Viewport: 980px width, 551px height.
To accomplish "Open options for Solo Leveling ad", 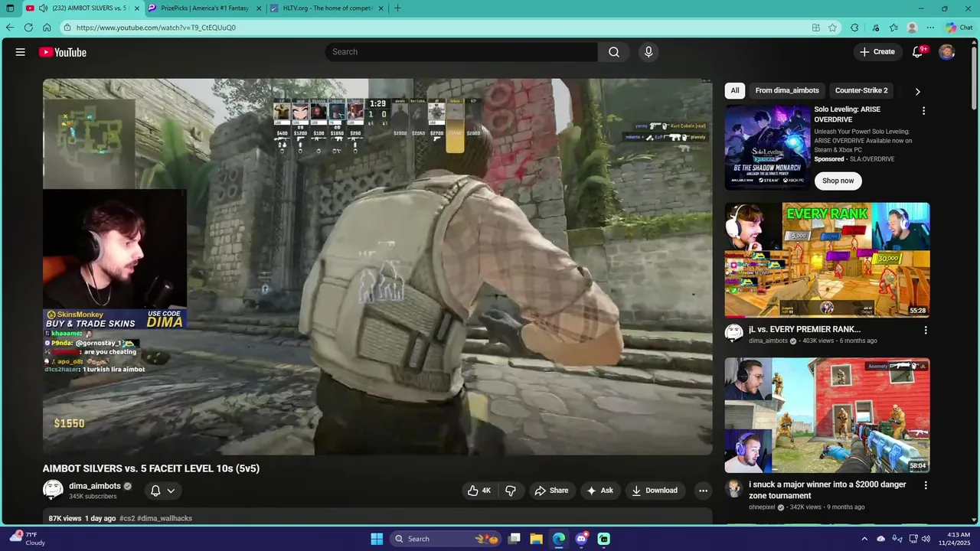I will [x=923, y=111].
